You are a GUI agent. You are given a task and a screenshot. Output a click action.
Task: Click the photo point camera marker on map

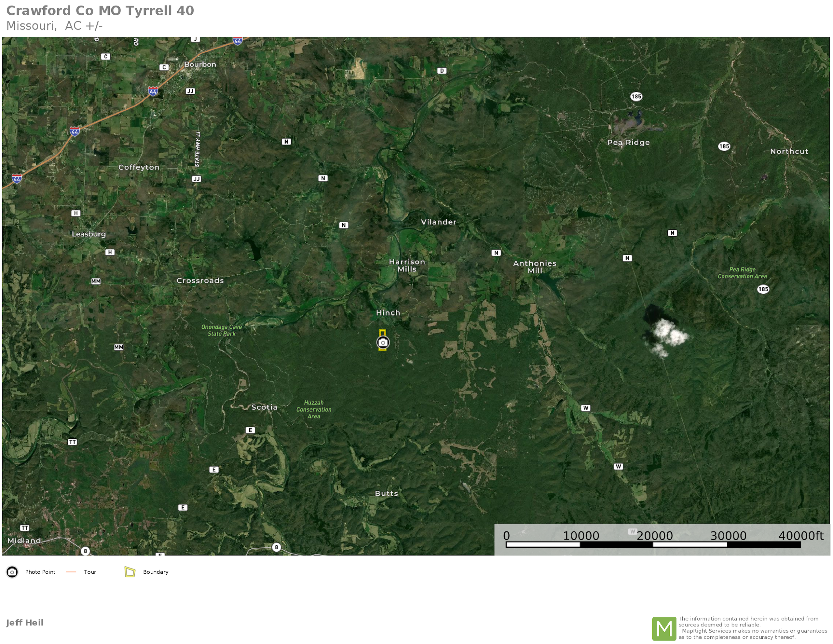pos(383,343)
